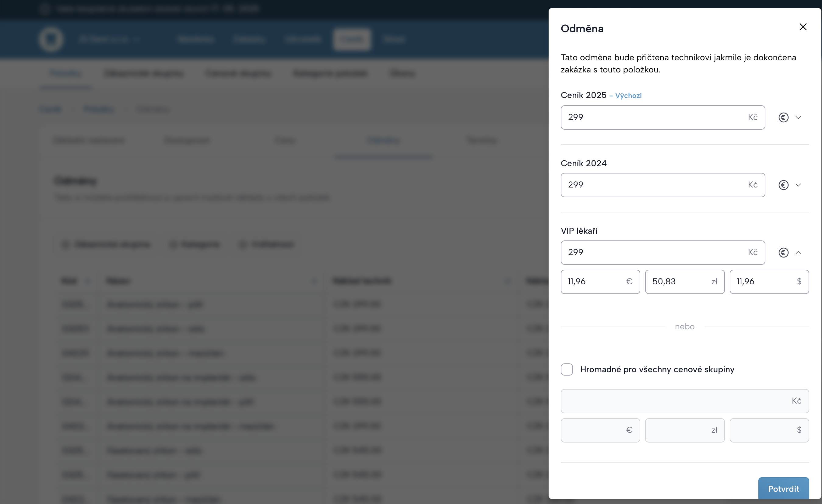The width and height of the screenshot is (822, 504).
Task: Click the Ceník 2025 reward amount field
Action: point(662,117)
